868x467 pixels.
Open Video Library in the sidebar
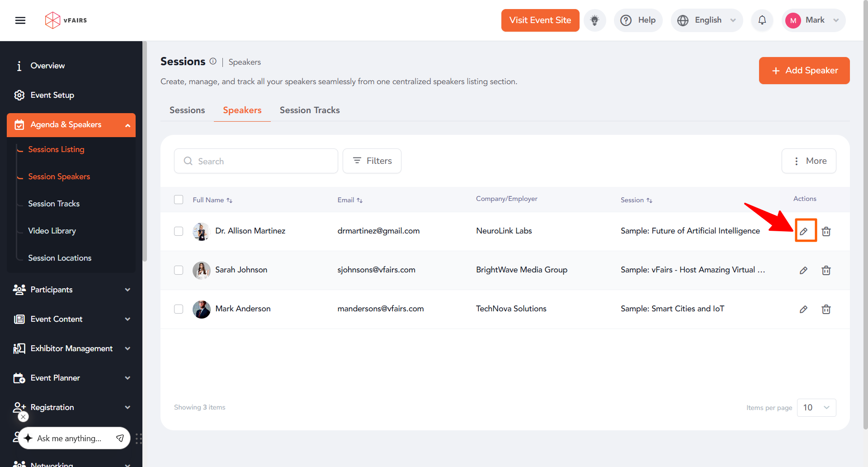tap(52, 231)
